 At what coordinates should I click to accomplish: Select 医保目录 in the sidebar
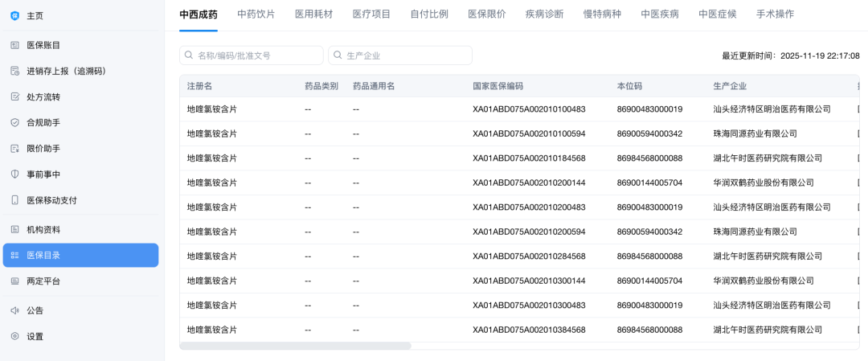pos(81,255)
